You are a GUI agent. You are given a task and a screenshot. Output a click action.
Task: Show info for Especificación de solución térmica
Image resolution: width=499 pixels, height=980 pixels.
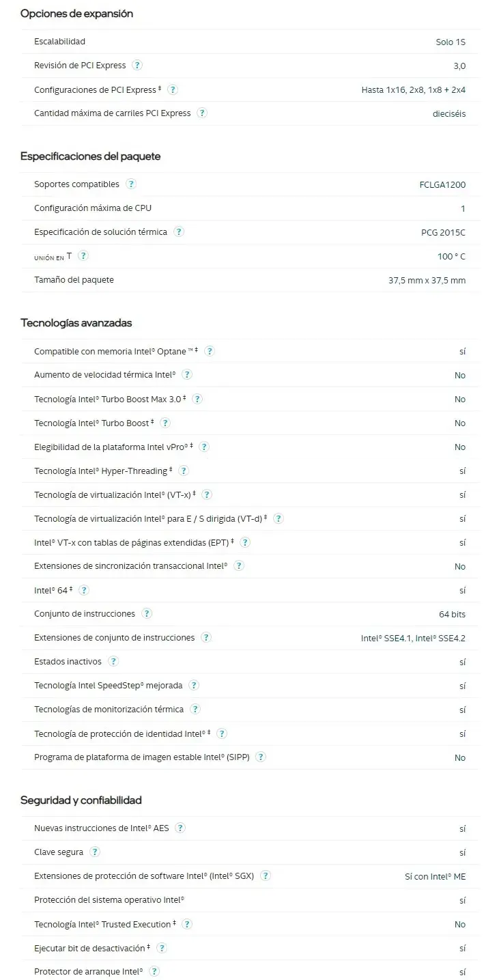tap(179, 232)
